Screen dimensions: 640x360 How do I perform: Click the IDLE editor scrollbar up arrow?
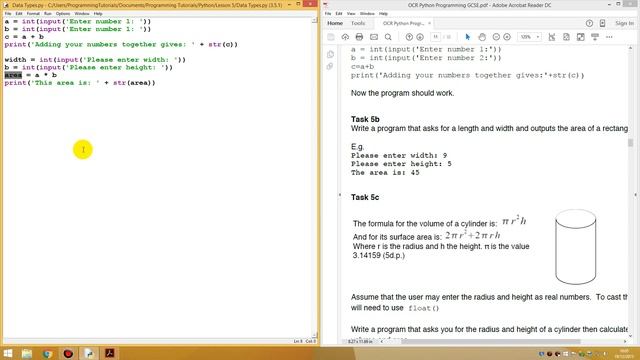pos(315,20)
